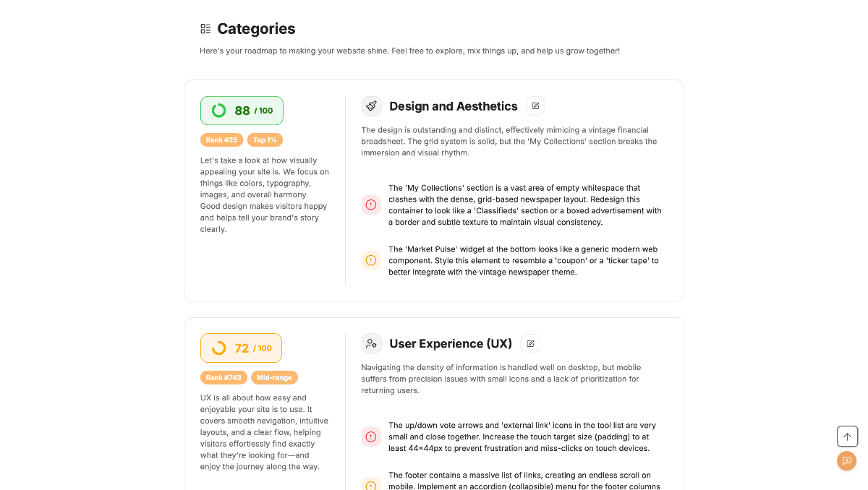Image resolution: width=868 pixels, height=490 pixels.
Task: Click the Rank #743 tag
Action: [224, 377]
